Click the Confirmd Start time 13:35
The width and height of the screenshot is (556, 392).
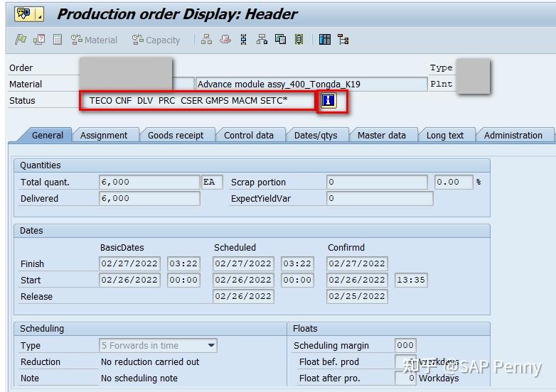tap(411, 280)
